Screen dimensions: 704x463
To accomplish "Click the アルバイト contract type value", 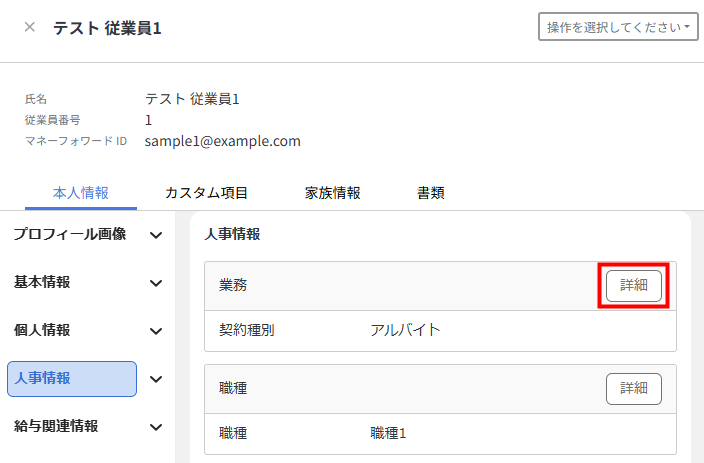I will point(405,330).
